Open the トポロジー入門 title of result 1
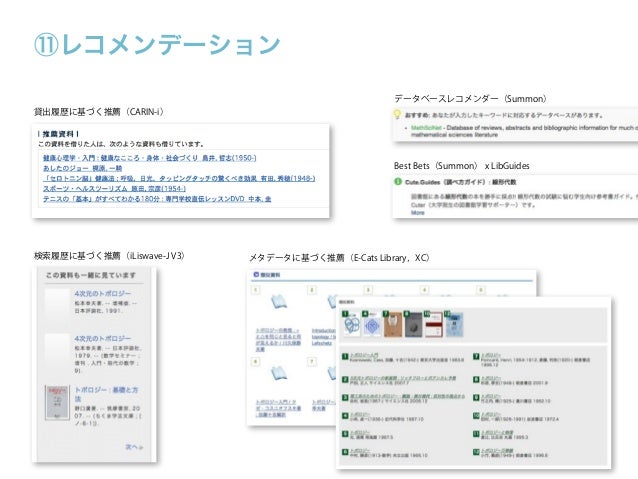Screen dimensions: 638x479 point(364,355)
